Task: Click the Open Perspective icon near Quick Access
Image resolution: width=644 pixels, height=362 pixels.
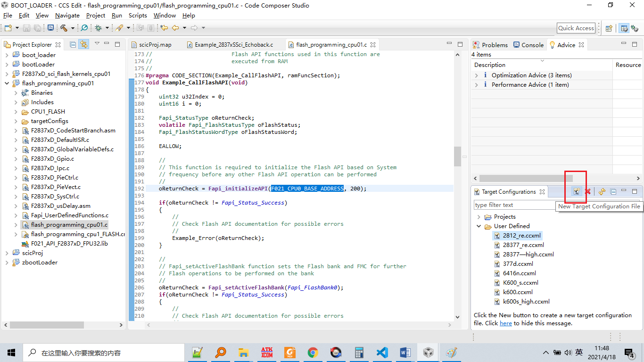Action: click(609, 28)
